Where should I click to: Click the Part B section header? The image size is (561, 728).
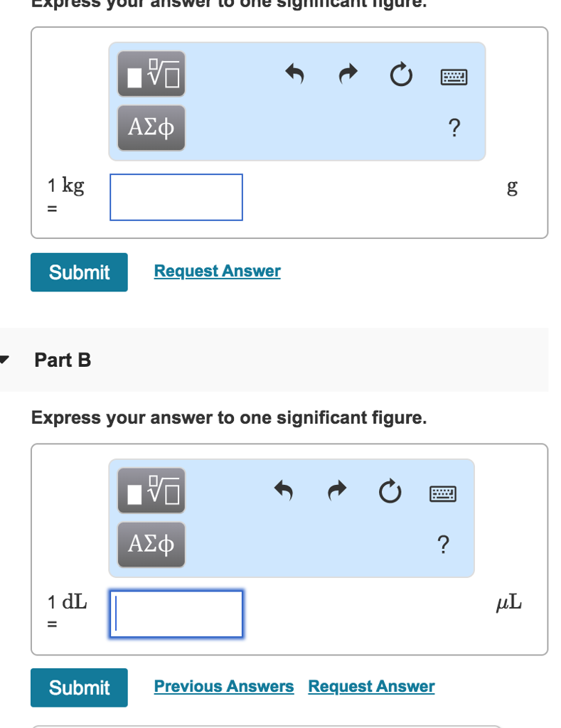63,360
